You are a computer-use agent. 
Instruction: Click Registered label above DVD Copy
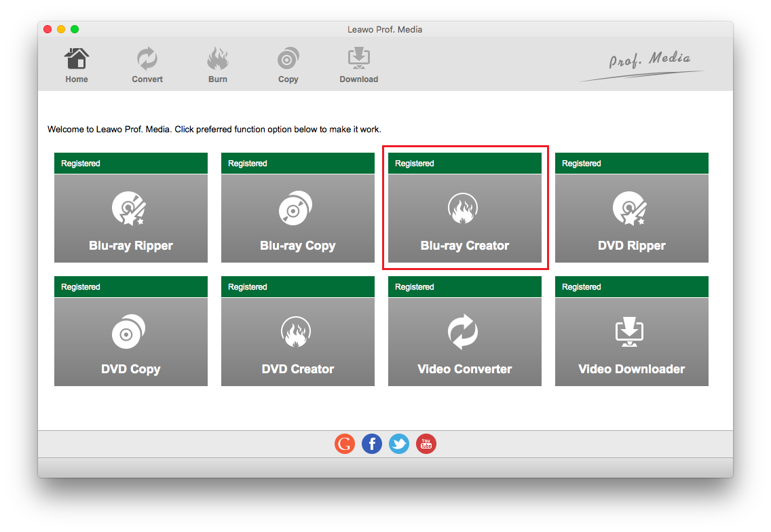coord(81,286)
